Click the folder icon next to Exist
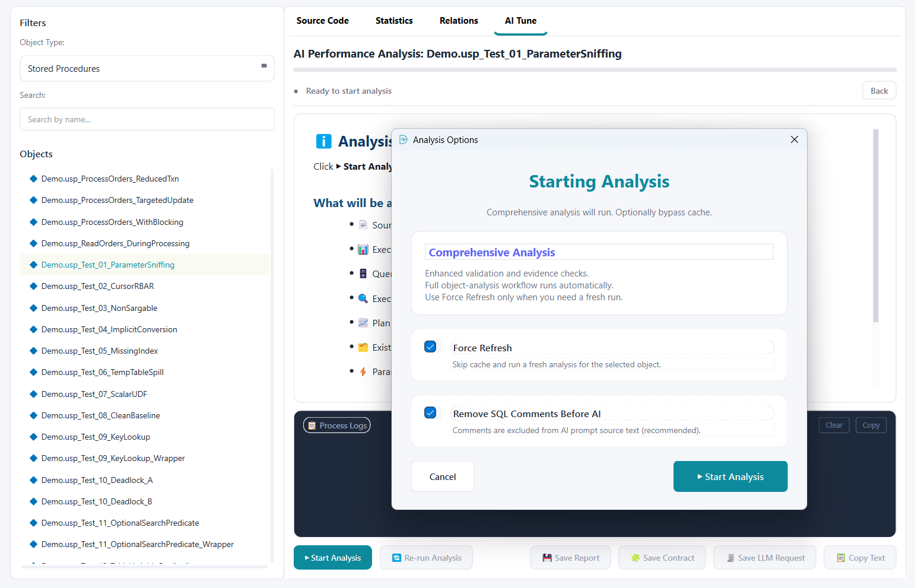Screen dimensions: 915x588 pos(363,347)
